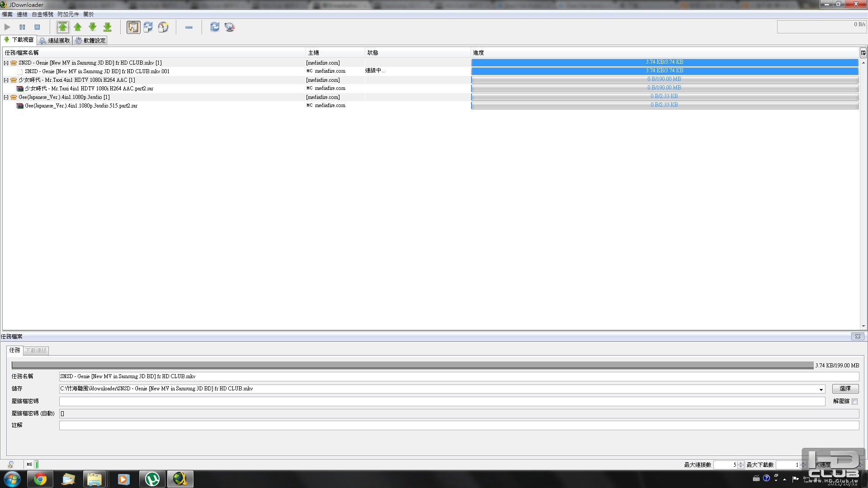Open the 儲存 path dropdown arrow
868x488 pixels.
821,389
